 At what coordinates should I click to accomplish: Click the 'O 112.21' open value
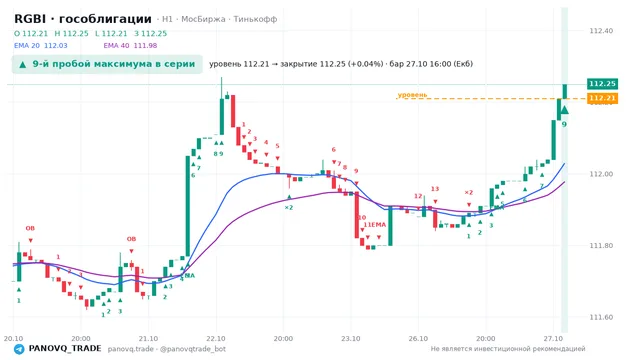coord(31,33)
